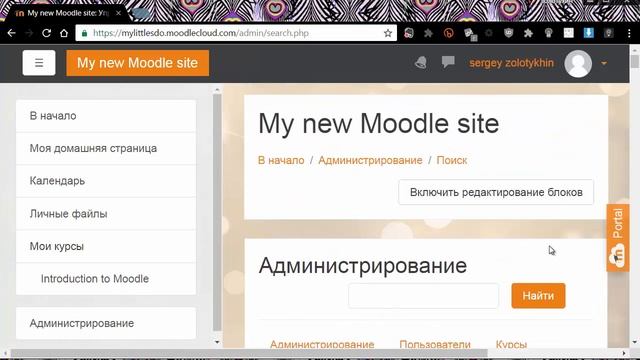The width and height of the screenshot is (640, 360).
Task: Open Мои курсы in side menu
Action: [x=106, y=247]
